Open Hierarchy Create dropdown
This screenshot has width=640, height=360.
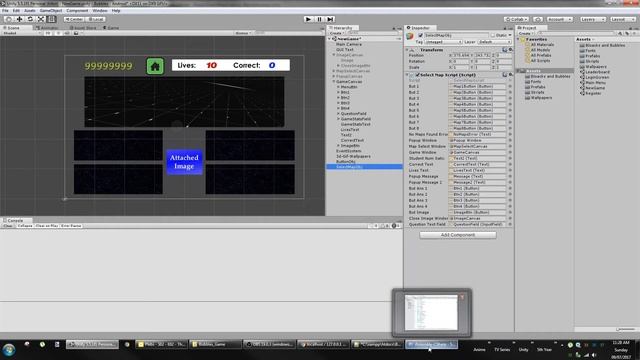pos(336,33)
